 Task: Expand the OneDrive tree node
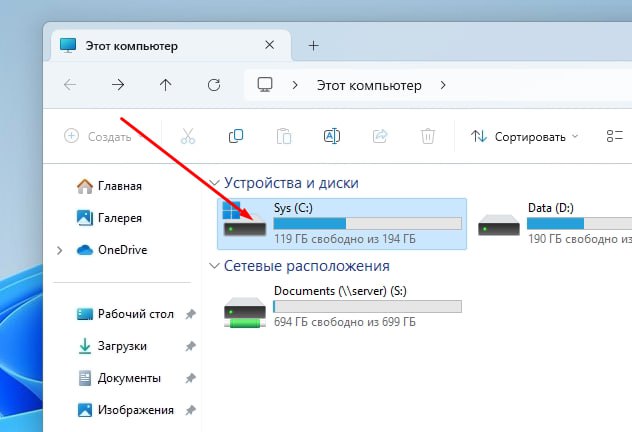pyautogui.click(x=60, y=250)
